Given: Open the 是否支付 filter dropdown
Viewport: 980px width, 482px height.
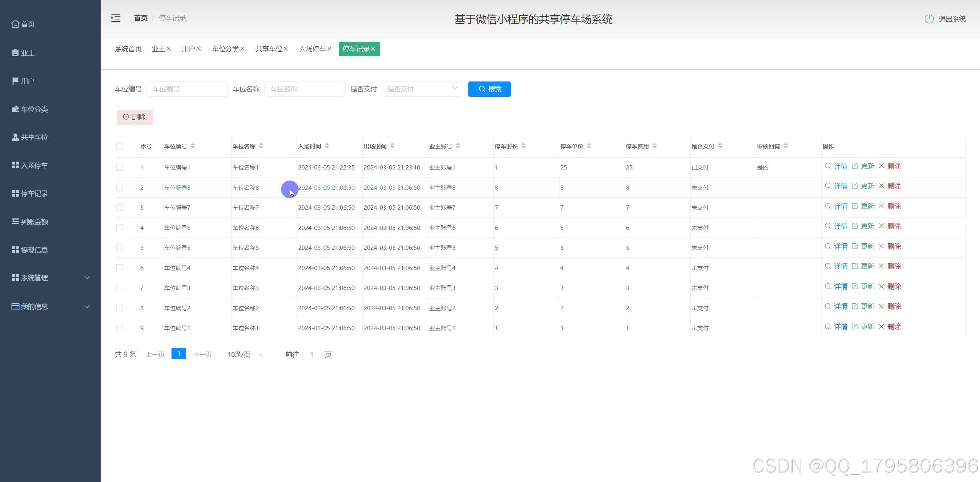Looking at the screenshot, I should [x=422, y=89].
